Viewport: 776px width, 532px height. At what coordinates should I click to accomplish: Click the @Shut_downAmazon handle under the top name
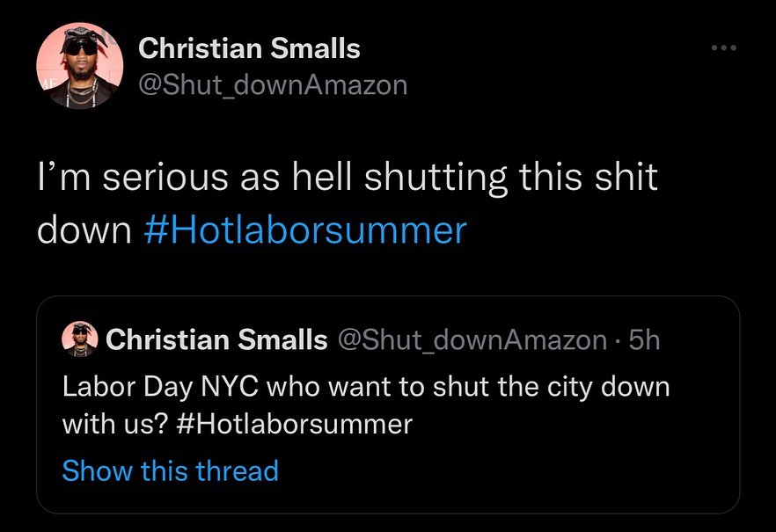click(273, 84)
